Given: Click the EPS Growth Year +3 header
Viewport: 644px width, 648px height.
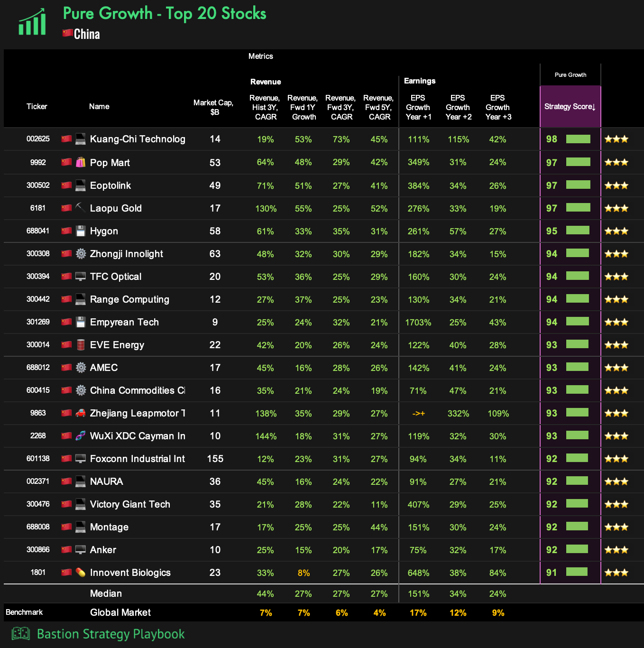Looking at the screenshot, I should coord(498,107).
